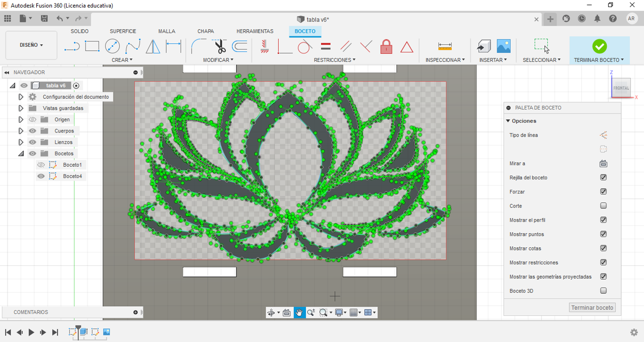Apply Horizontal/Vertical constraint

pos(265,47)
